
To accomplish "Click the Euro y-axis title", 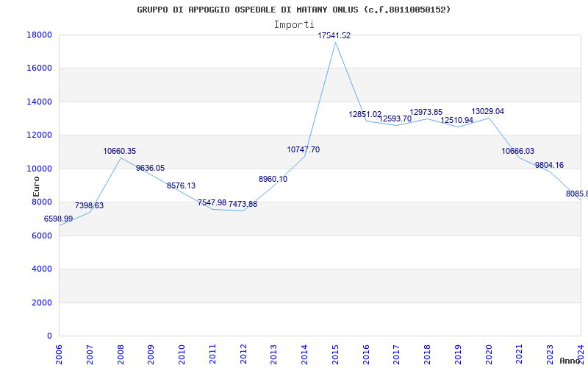I will click(36, 186).
